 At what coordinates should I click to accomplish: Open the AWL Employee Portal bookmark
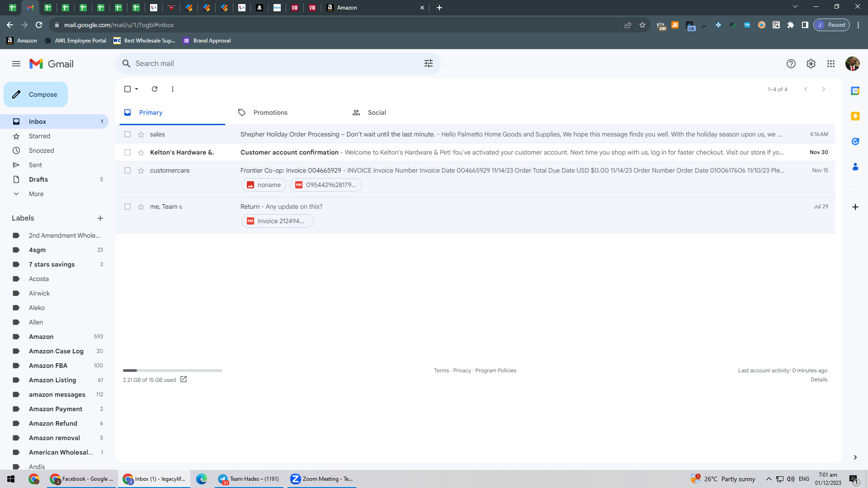coord(75,41)
